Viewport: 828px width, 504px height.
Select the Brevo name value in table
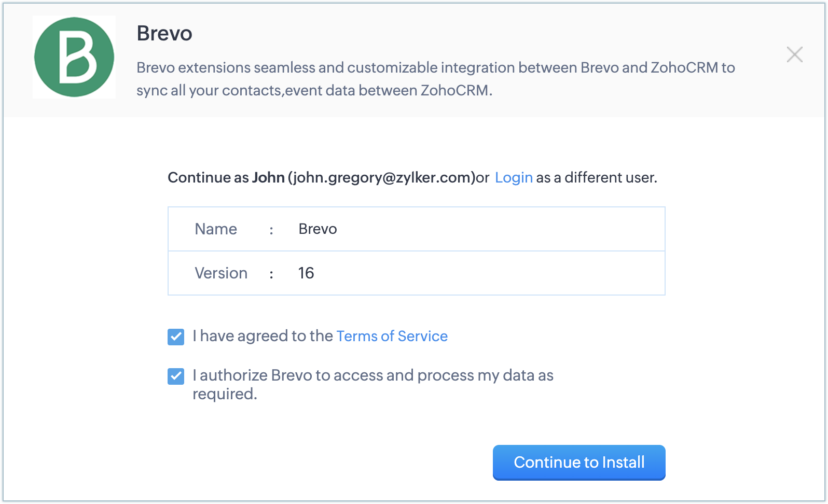click(318, 229)
